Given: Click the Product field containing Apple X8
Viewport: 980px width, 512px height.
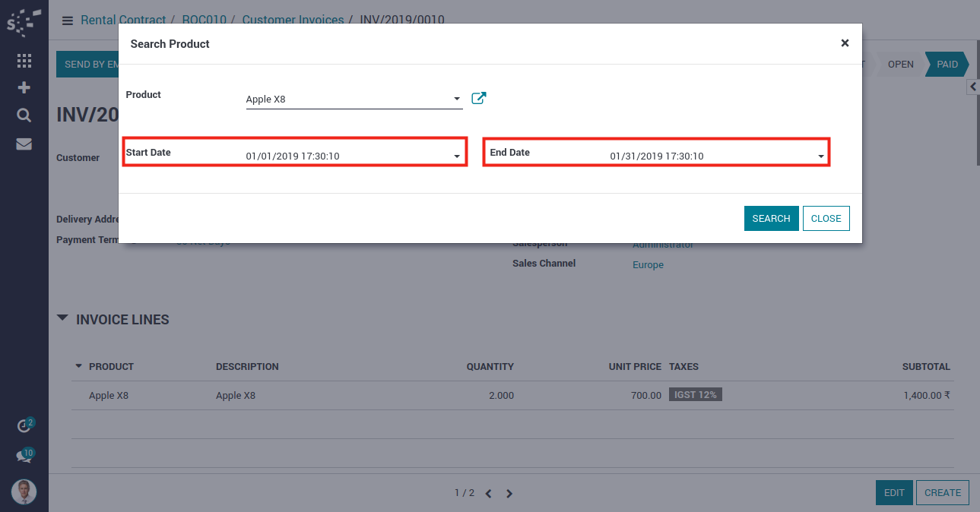Looking at the screenshot, I should 346,99.
